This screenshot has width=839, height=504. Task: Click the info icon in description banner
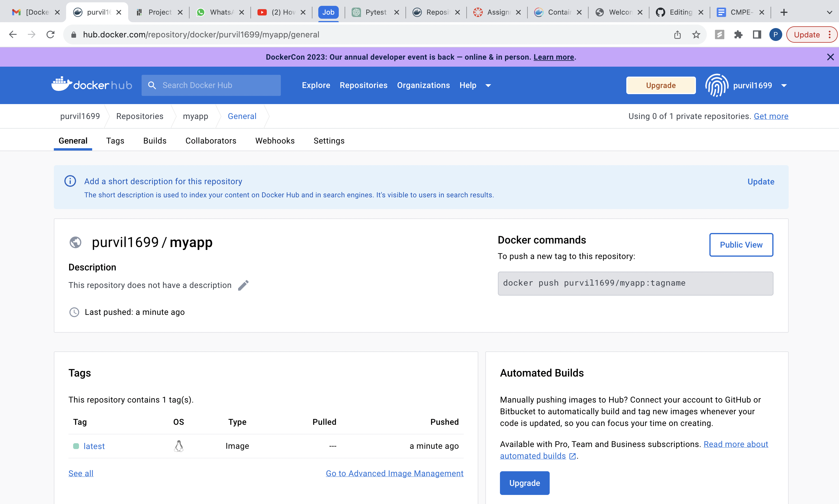click(x=70, y=181)
